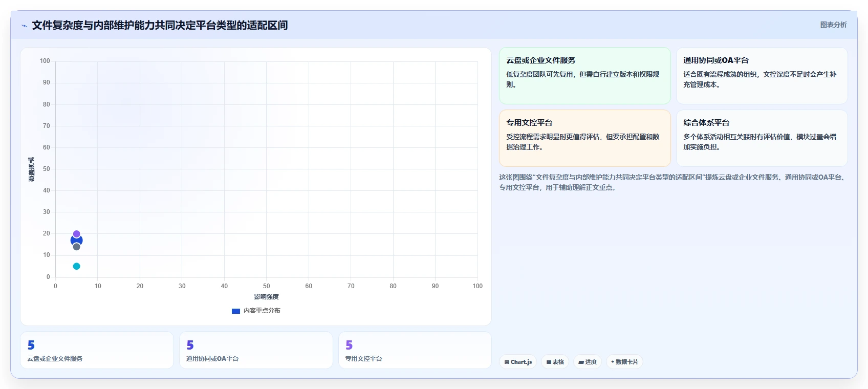Click the stat card labeled 专用文控平台
The image size is (868, 389).
pos(415,350)
